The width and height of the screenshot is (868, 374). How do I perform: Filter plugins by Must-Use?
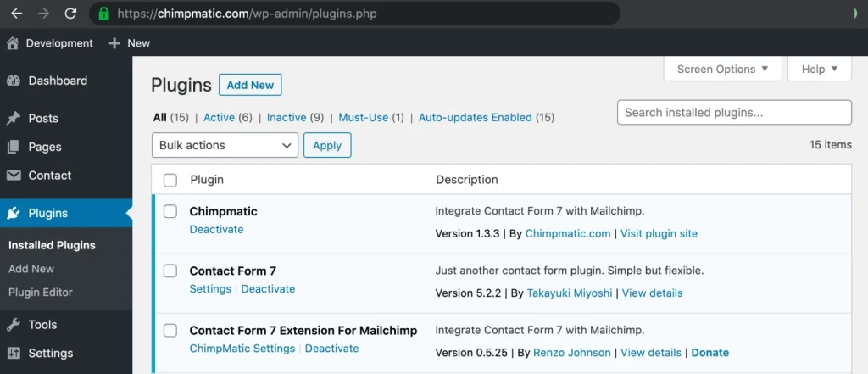363,118
